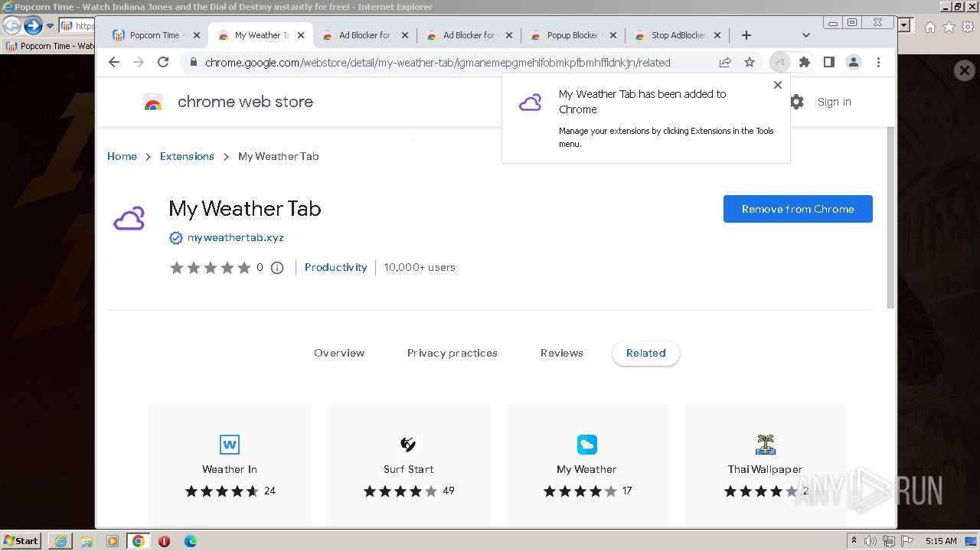Open Microsoft Edge from taskbar

tap(190, 541)
